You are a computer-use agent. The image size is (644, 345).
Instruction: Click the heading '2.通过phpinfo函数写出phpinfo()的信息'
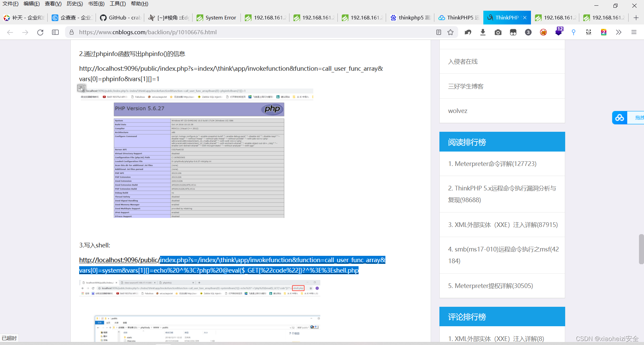(x=132, y=54)
